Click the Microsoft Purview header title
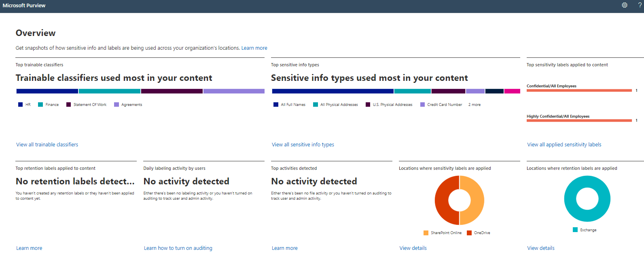644x262 pixels. pyautogui.click(x=24, y=6)
